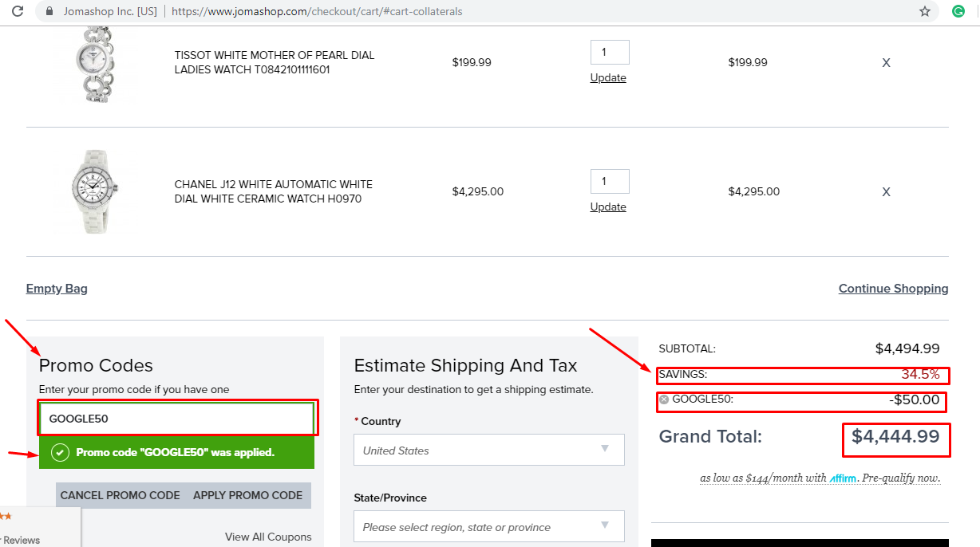
Task: Click the green promo code applied message
Action: click(x=177, y=453)
